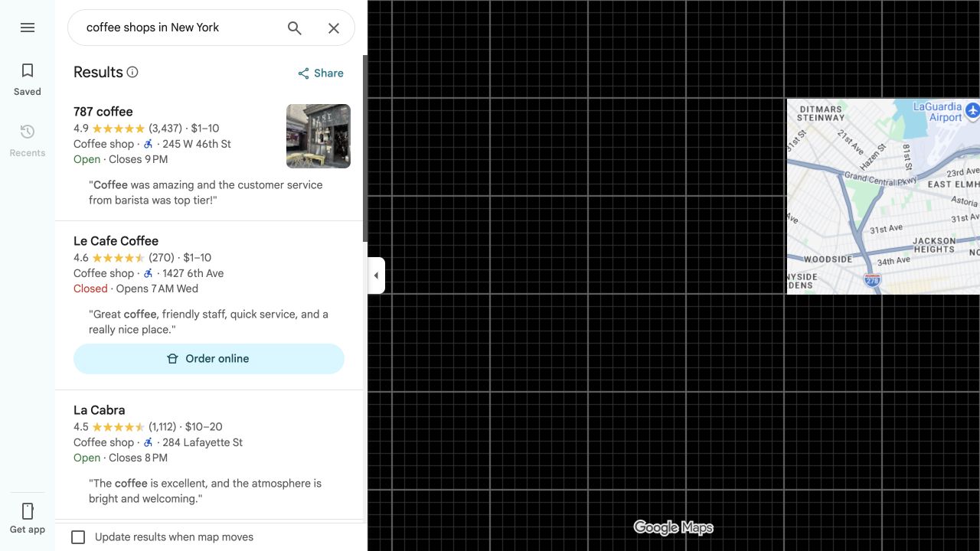Open the hamburger main menu
This screenshot has height=551, width=980.
(28, 28)
